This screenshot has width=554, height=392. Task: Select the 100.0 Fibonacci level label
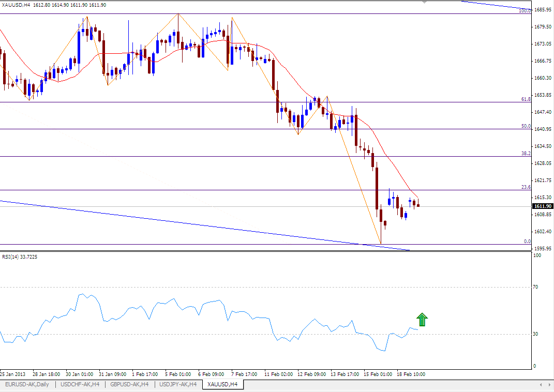click(525, 10)
